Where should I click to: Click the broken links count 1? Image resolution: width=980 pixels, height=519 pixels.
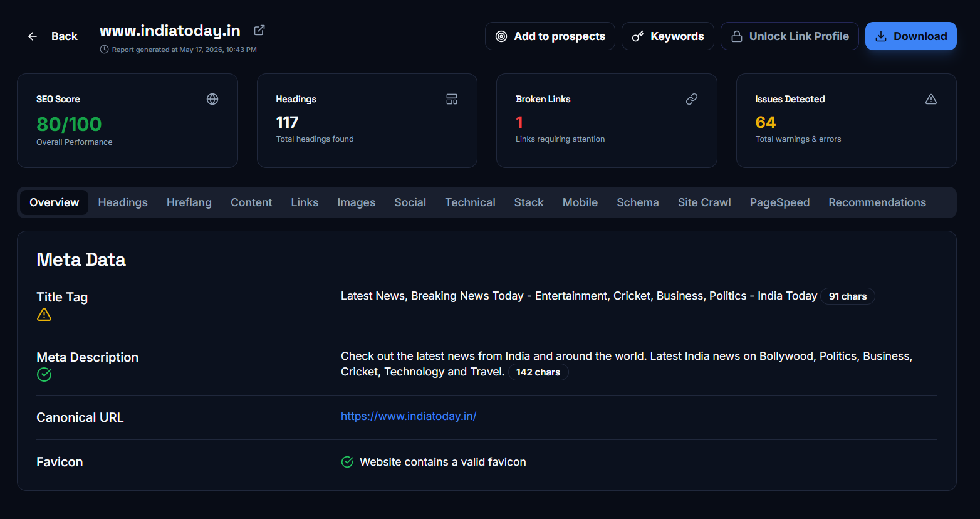[x=519, y=122]
